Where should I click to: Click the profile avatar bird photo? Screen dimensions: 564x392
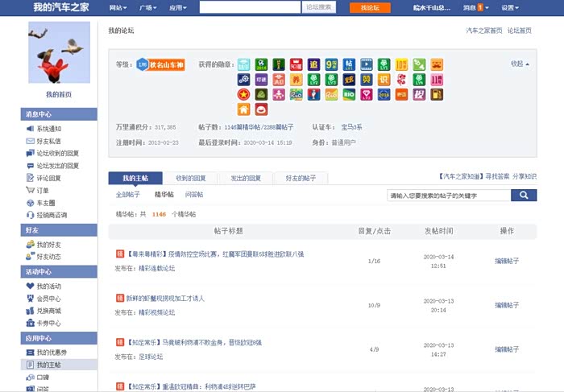tap(59, 52)
